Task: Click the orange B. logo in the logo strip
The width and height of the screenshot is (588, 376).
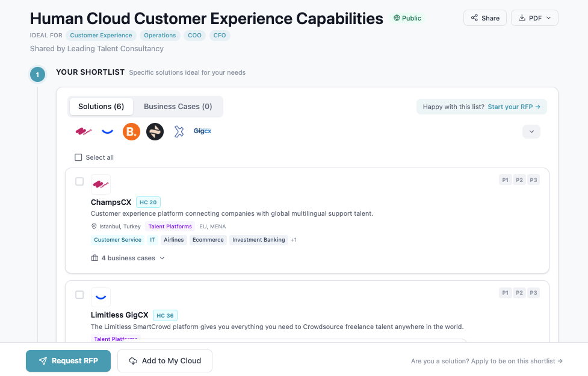Action: click(131, 131)
